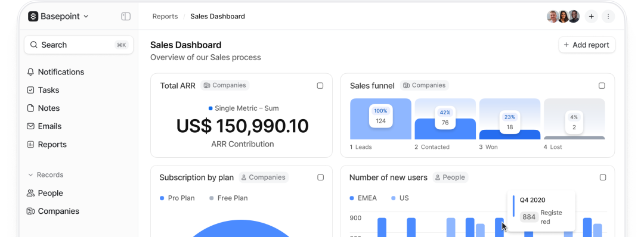Viewport: 644px width, 237px height.
Task: Click the Overview of our Sales process subtitle
Action: coord(205,57)
